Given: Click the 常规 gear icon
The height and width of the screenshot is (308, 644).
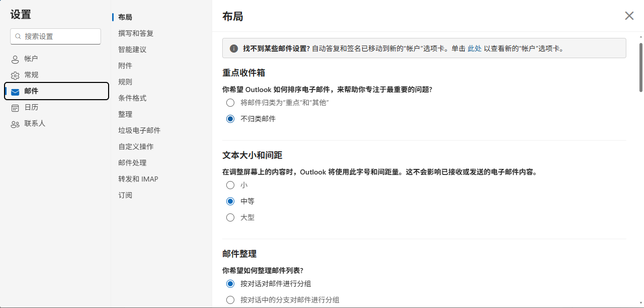Looking at the screenshot, I should coord(15,75).
